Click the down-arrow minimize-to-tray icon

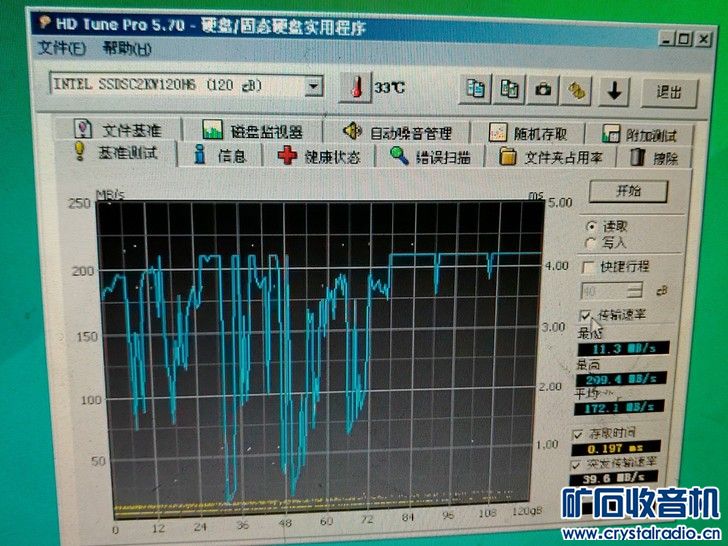pos(615,91)
